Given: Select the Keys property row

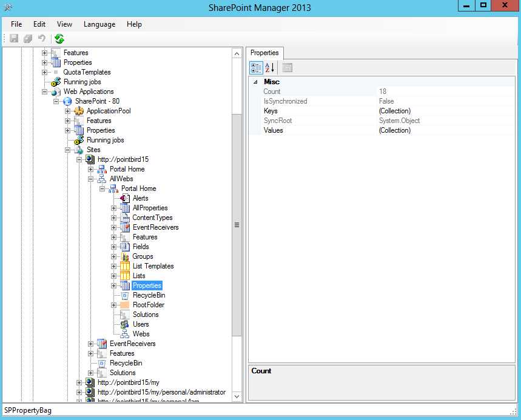Looking at the screenshot, I should 382,111.
